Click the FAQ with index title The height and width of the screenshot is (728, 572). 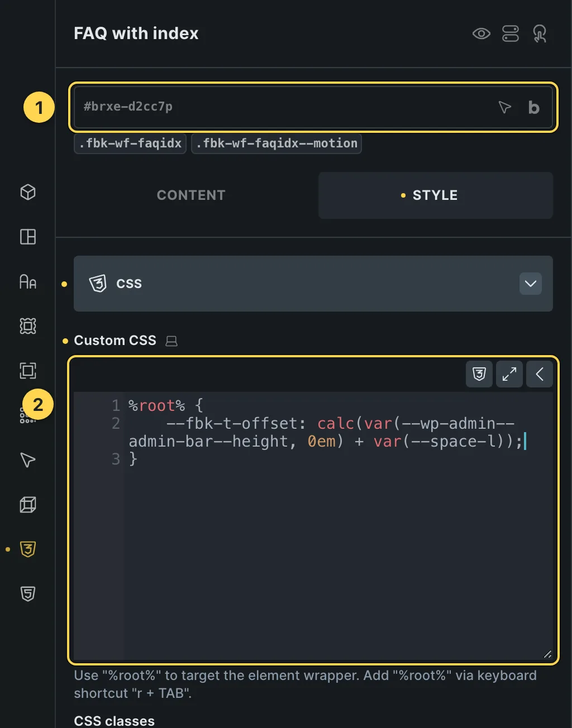point(136,33)
